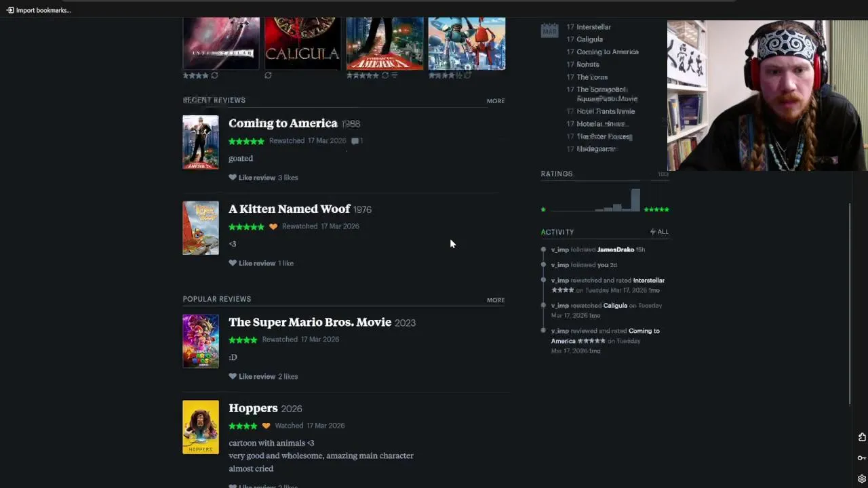Open the Ratings section heading
868x488 pixels.
556,174
